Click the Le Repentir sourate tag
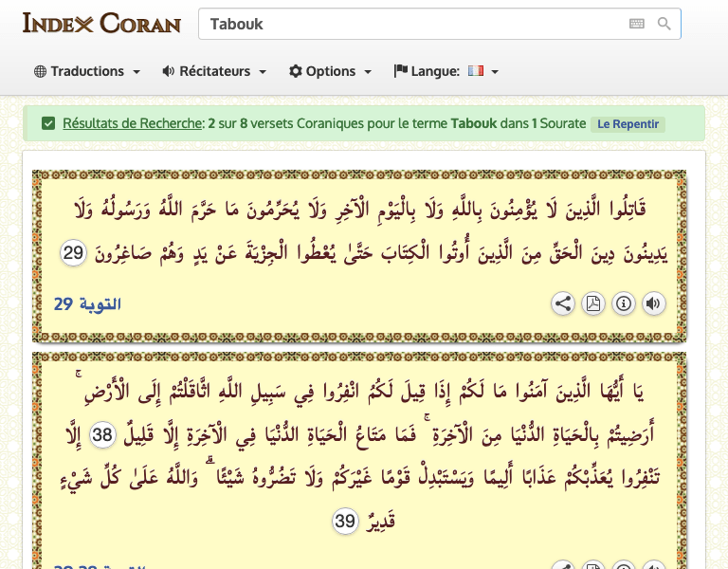This screenshot has height=569, width=728. (x=628, y=124)
